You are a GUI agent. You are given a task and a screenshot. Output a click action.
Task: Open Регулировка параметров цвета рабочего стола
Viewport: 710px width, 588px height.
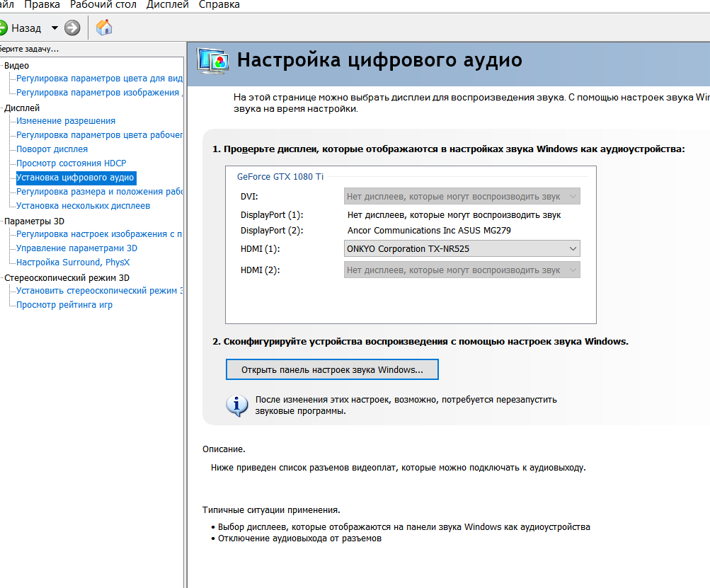99,135
